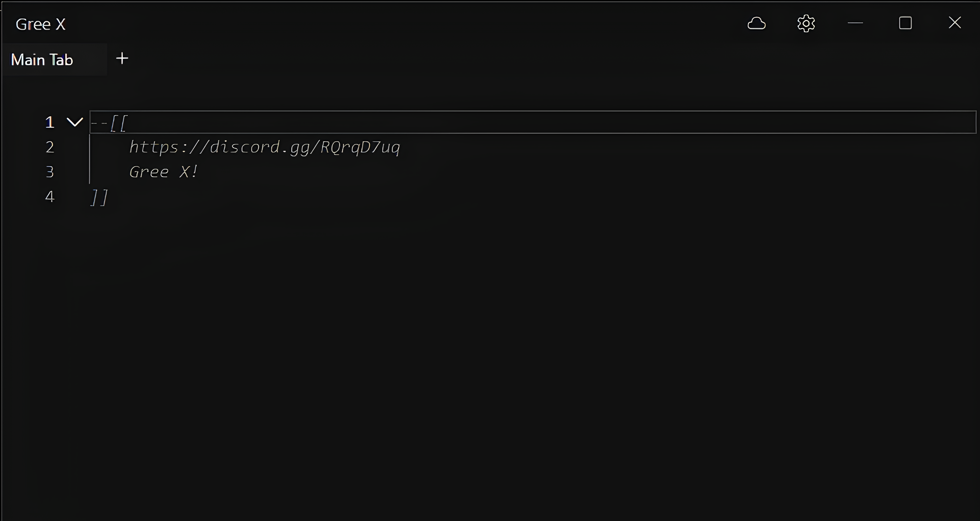980x521 pixels.
Task: Click the highlighted current line box
Action: click(533, 122)
